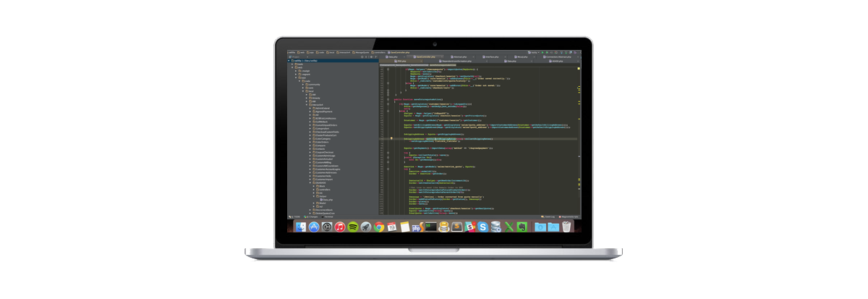Open PhpStorm from the dock

click(417, 227)
